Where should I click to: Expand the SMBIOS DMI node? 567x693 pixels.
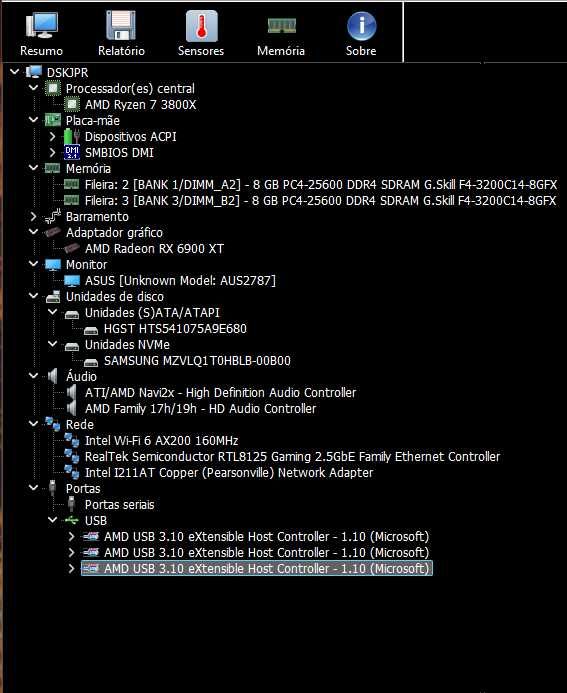(x=53, y=152)
